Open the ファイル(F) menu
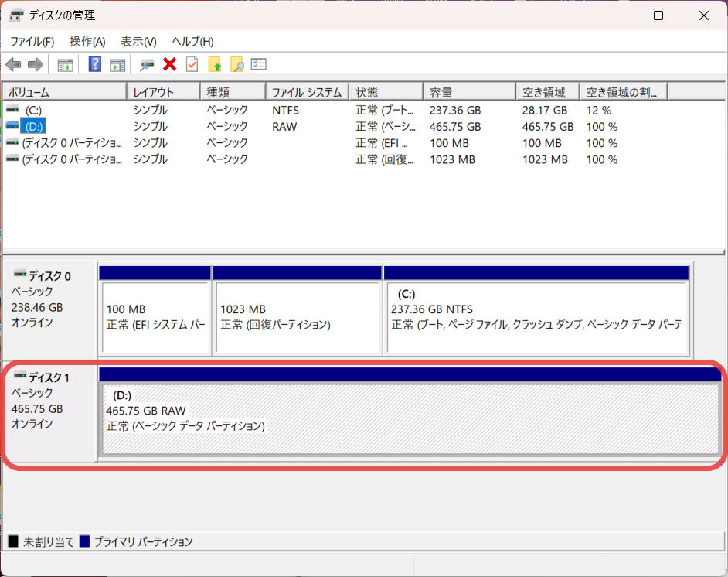Viewport: 728px width, 577px height. click(32, 42)
